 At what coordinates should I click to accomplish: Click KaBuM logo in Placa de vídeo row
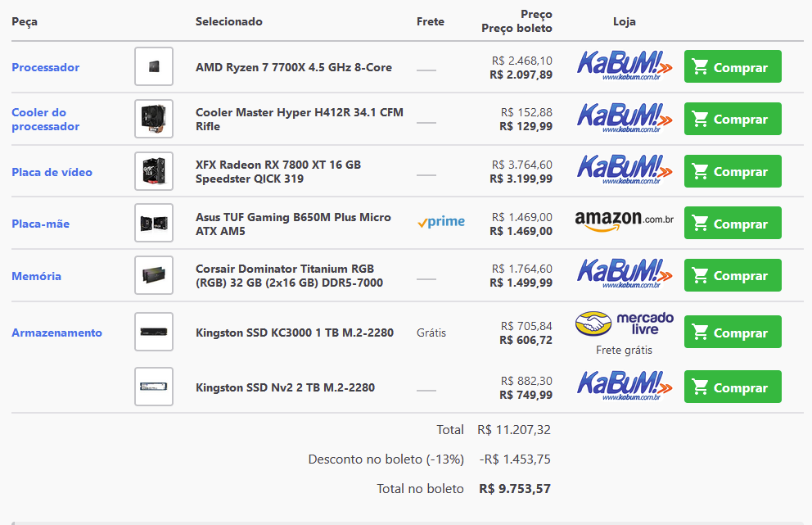pos(625,170)
